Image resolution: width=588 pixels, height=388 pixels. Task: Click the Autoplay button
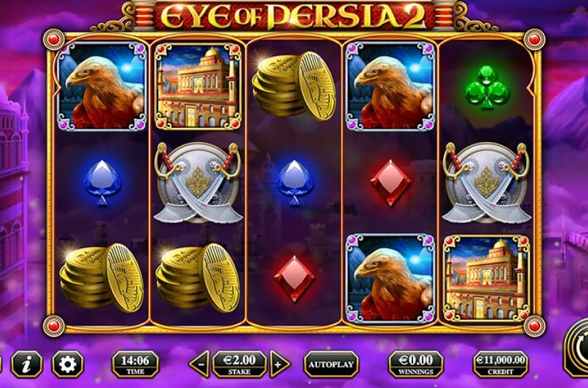pos(331,364)
